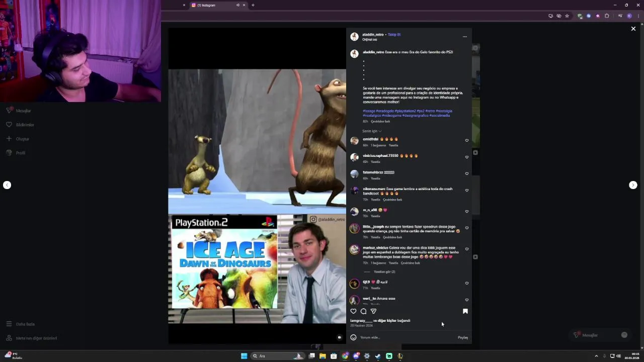Like vinicius.raphael.73550's comment
The image size is (644, 362).
point(467,157)
